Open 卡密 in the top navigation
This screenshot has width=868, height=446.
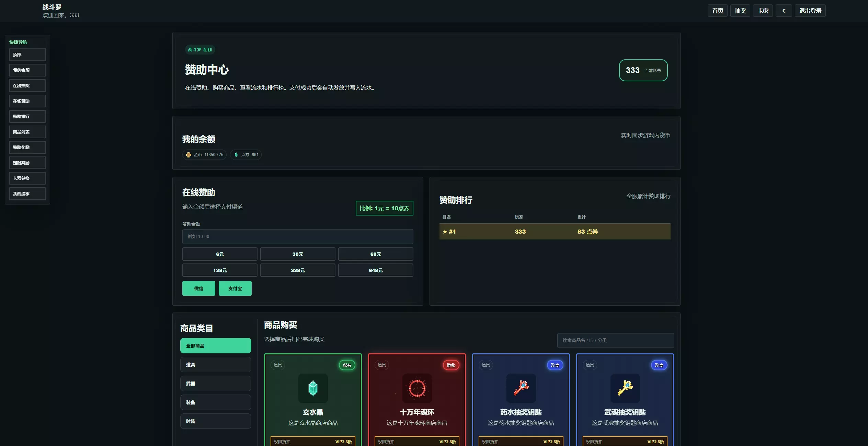[763, 11]
